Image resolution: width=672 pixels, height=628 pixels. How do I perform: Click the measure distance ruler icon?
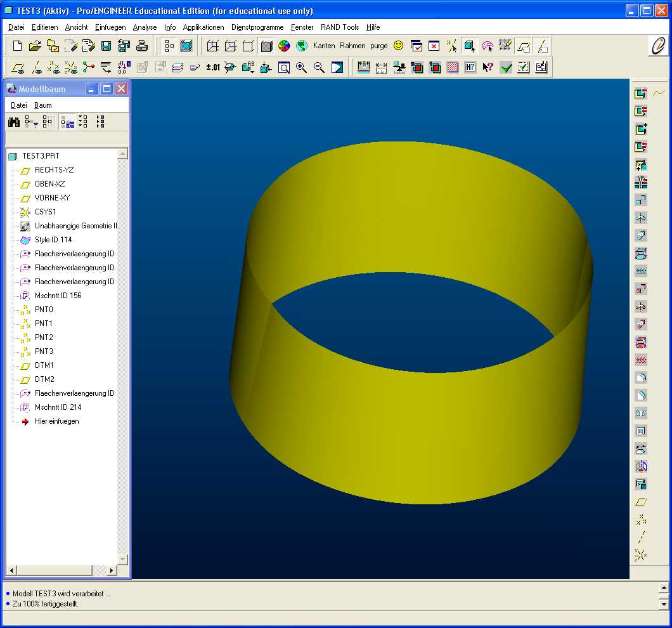coord(381,67)
